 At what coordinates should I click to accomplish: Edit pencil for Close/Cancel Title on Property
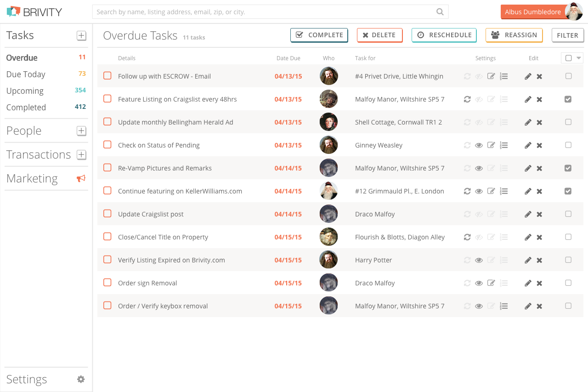click(x=528, y=237)
